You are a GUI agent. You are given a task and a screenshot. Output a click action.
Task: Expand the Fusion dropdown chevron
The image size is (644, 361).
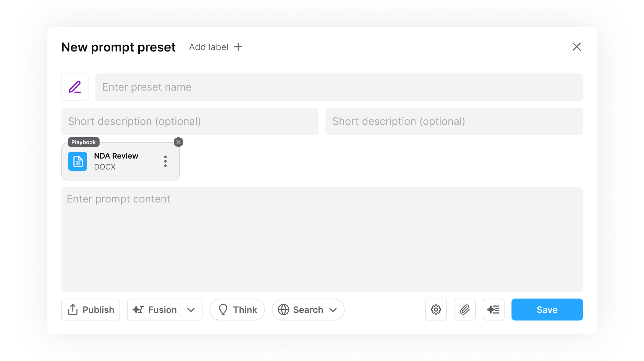[191, 310]
